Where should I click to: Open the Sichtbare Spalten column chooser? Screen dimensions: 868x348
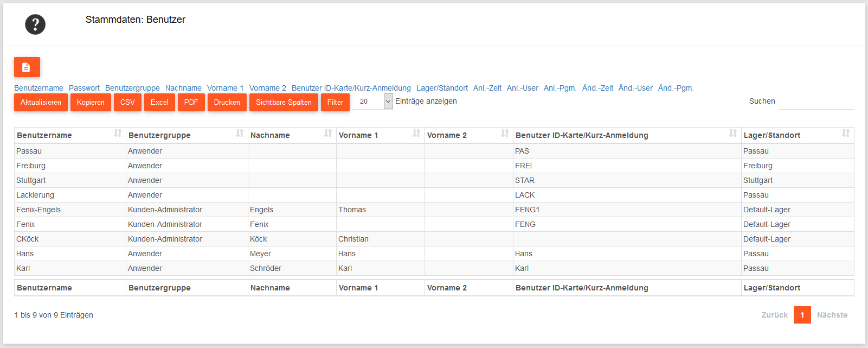(284, 102)
